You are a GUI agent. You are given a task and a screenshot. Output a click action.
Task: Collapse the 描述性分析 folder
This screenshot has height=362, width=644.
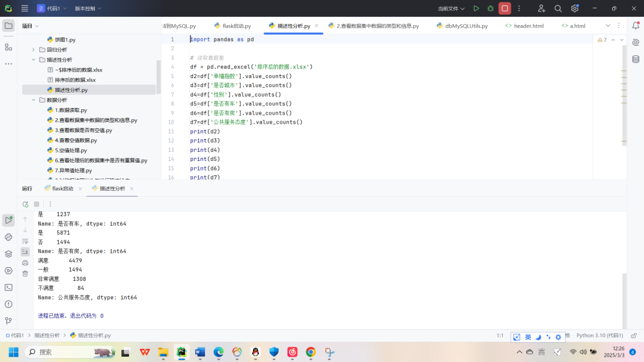[34, 60]
